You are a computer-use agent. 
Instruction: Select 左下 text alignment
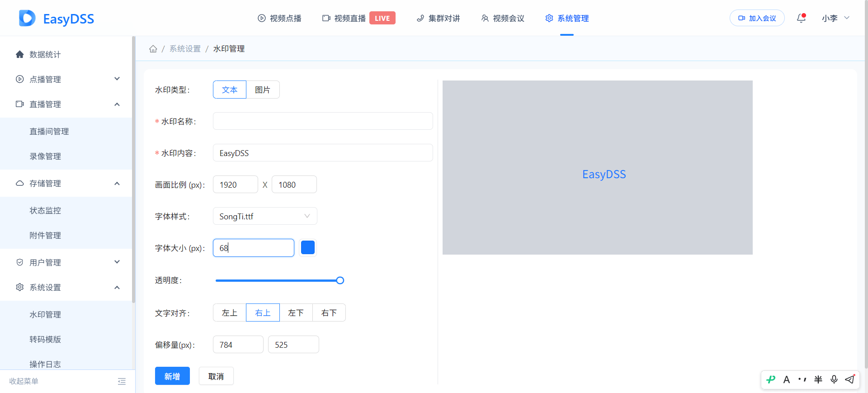coord(296,313)
